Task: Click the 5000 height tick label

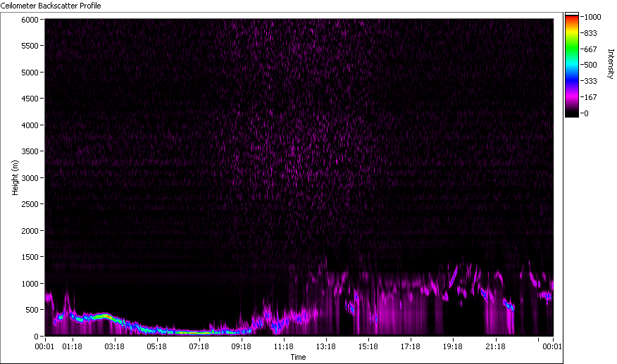Action: coord(30,73)
